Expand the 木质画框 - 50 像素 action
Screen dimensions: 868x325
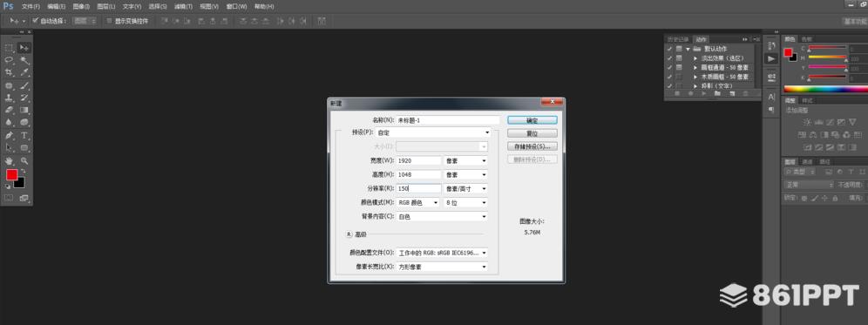[x=695, y=77]
